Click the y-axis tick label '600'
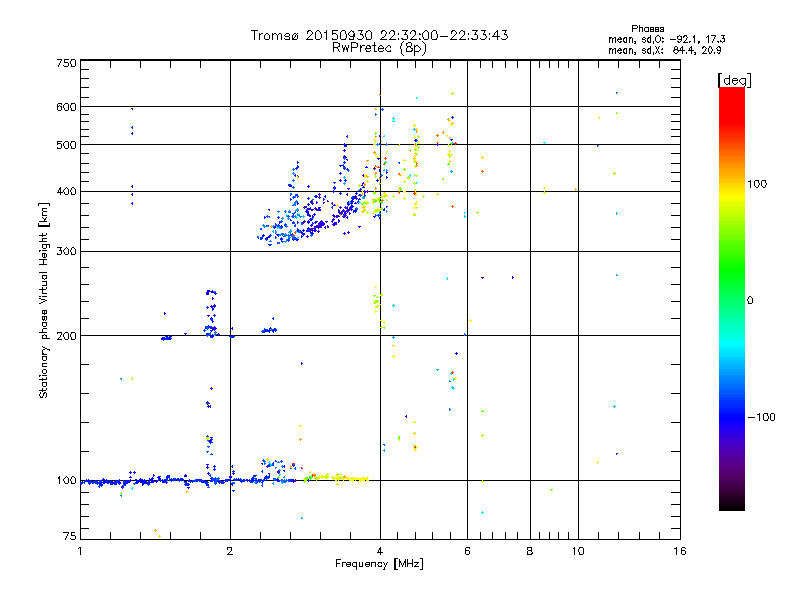The image size is (800, 600). click(x=66, y=107)
